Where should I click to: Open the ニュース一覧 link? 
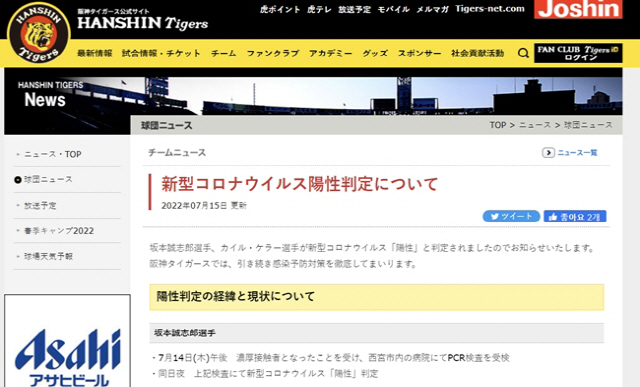(577, 153)
